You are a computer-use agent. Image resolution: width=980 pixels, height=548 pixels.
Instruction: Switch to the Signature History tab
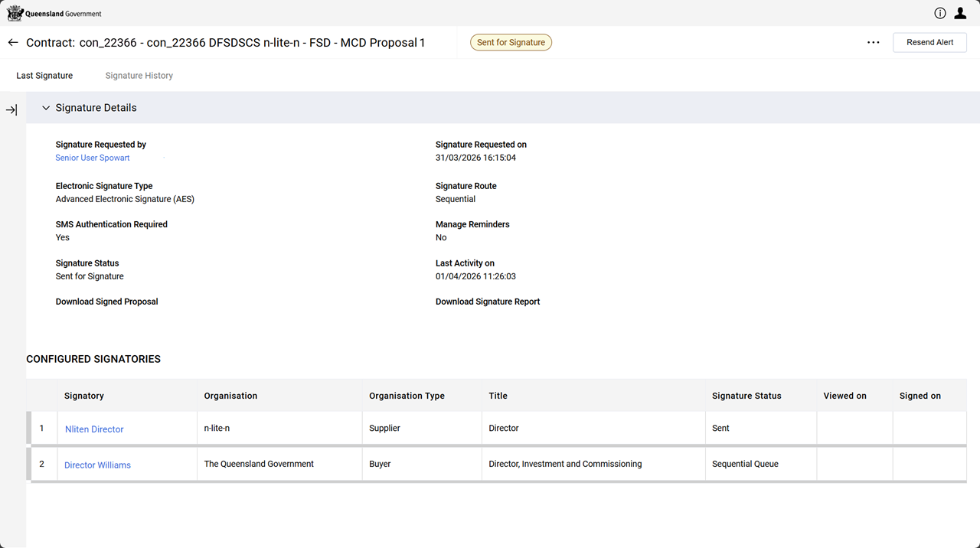click(x=139, y=76)
